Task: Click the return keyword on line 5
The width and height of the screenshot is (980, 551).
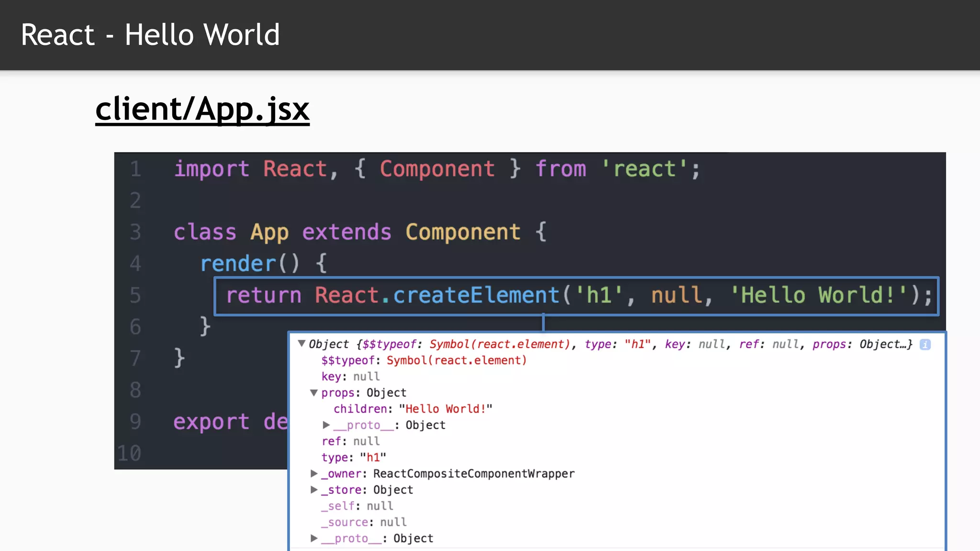Action: click(x=264, y=296)
